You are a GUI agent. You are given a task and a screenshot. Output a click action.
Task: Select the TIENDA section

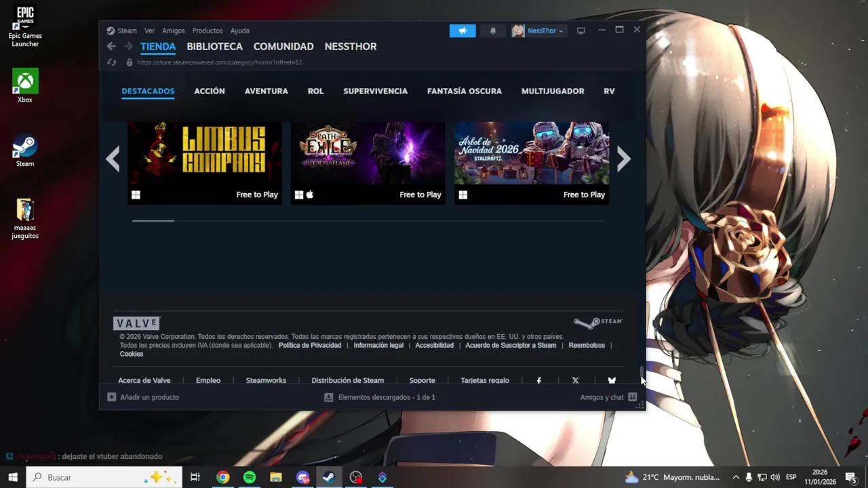[x=158, y=46]
